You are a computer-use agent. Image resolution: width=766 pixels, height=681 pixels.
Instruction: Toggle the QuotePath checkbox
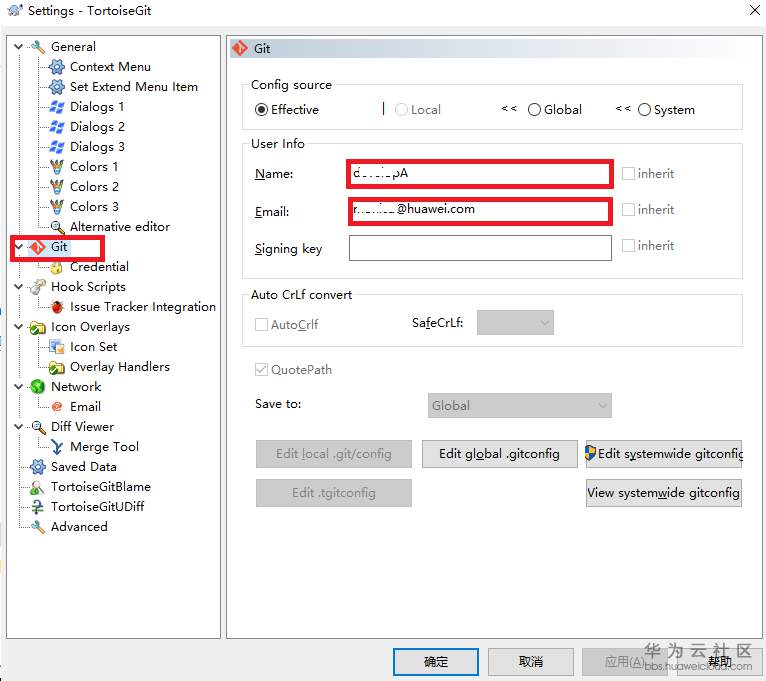click(x=261, y=369)
